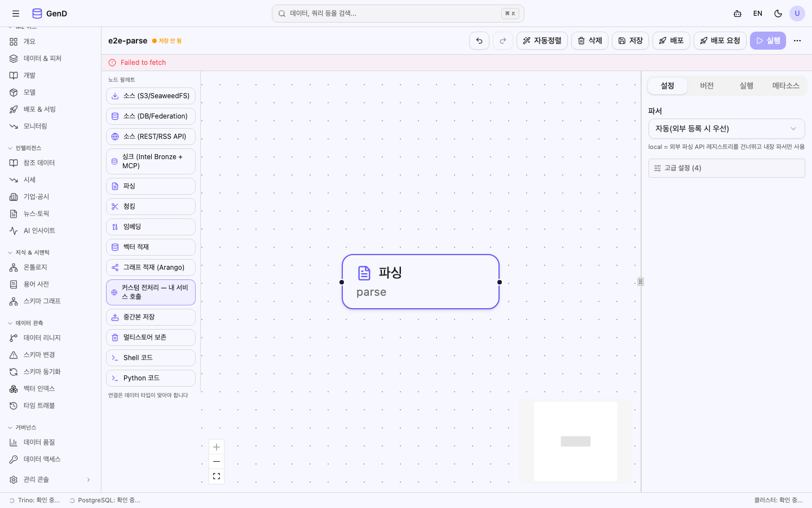This screenshot has height=508, width=812.
Task: Collapse the 지식 & 시맨틱 section
Action: point(29,252)
